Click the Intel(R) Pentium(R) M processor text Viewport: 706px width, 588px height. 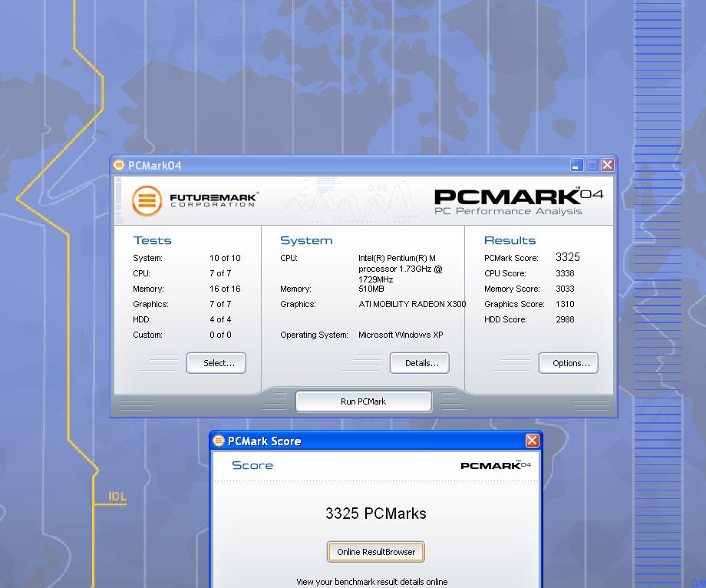click(x=401, y=269)
